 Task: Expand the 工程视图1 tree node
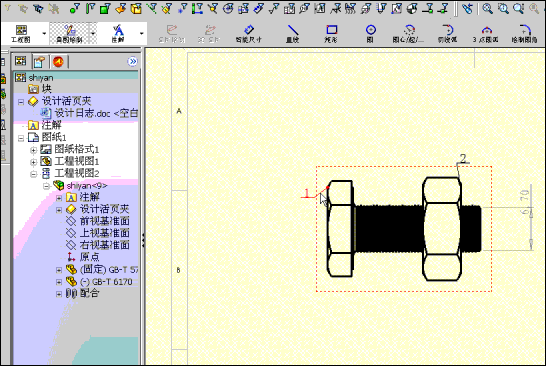point(33,162)
